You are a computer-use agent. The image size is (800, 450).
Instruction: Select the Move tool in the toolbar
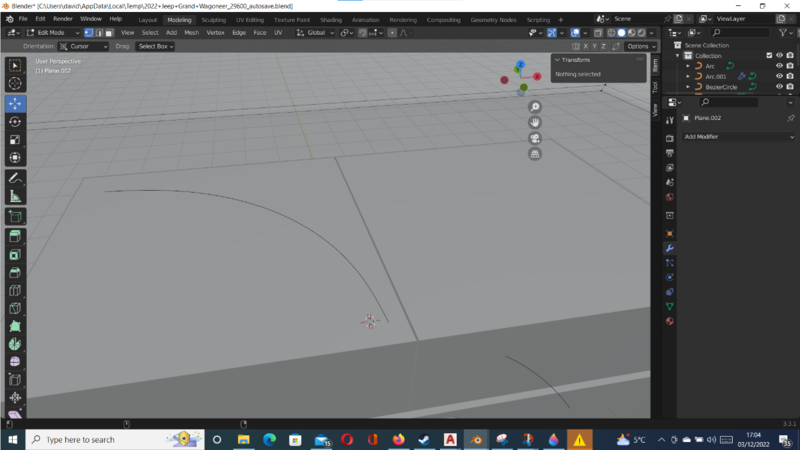[15, 104]
